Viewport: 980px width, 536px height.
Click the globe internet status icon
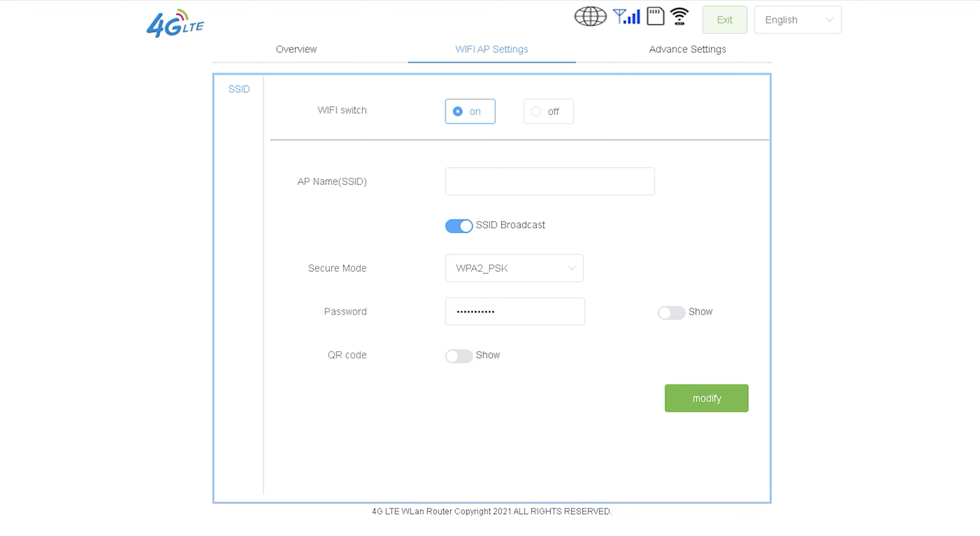[590, 16]
